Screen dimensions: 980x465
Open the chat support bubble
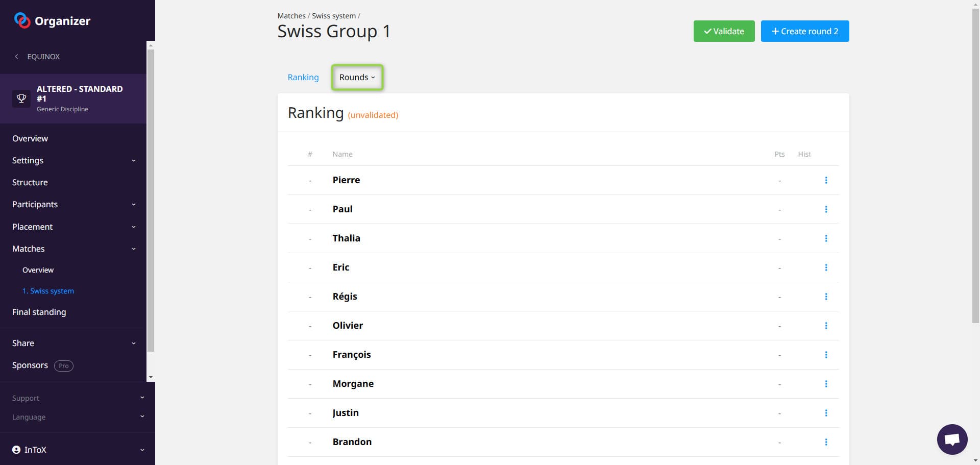952,439
